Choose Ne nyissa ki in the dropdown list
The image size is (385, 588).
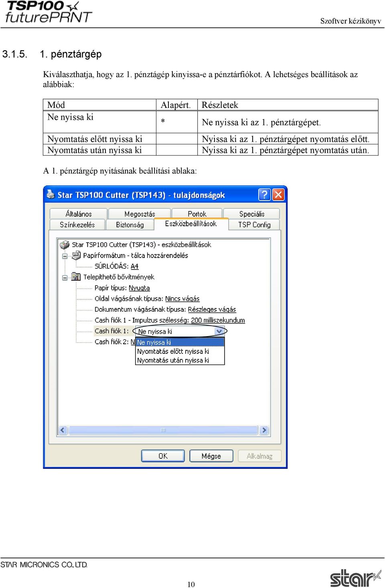pos(180,342)
